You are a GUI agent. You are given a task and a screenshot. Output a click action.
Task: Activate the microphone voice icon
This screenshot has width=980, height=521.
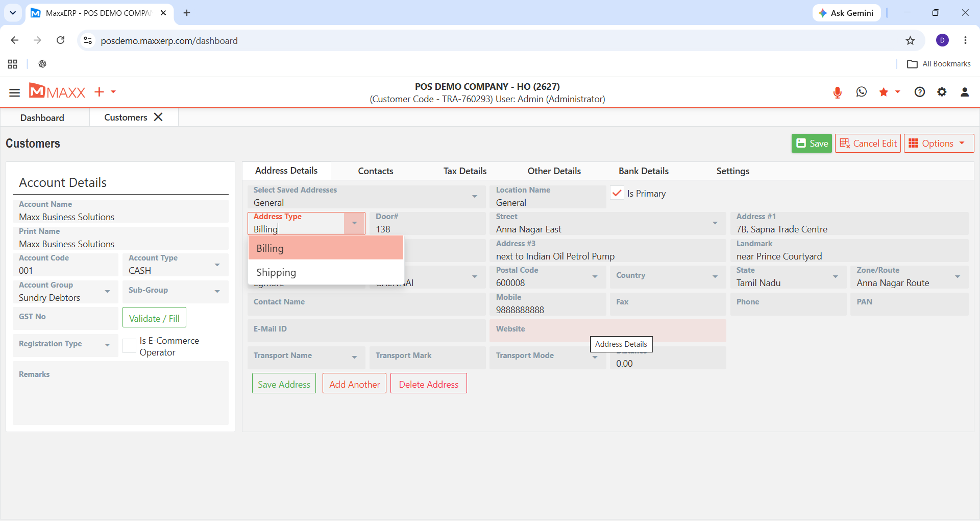pos(837,92)
